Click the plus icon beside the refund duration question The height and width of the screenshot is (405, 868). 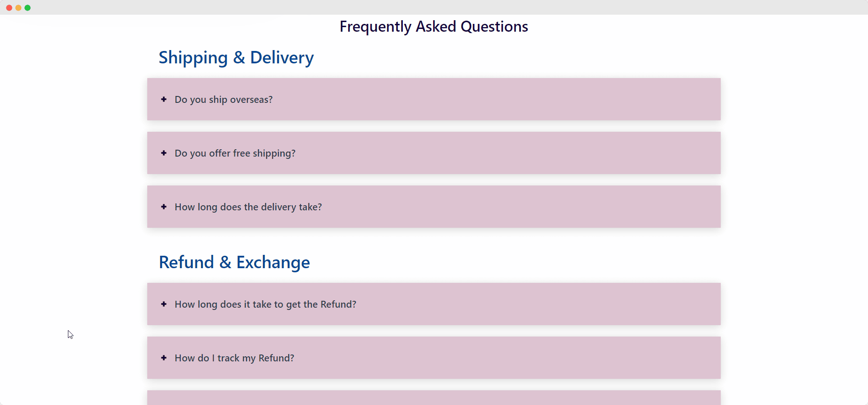click(x=164, y=304)
